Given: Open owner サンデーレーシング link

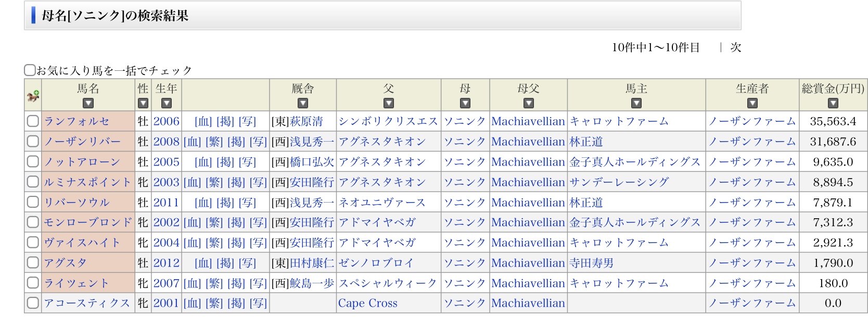Looking at the screenshot, I should pyautogui.click(x=619, y=182).
